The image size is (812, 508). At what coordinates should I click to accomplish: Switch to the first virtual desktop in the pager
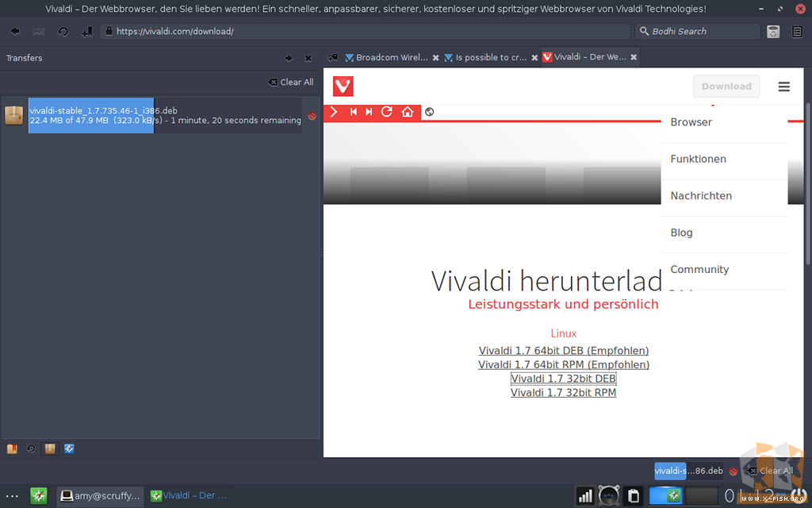(x=665, y=495)
